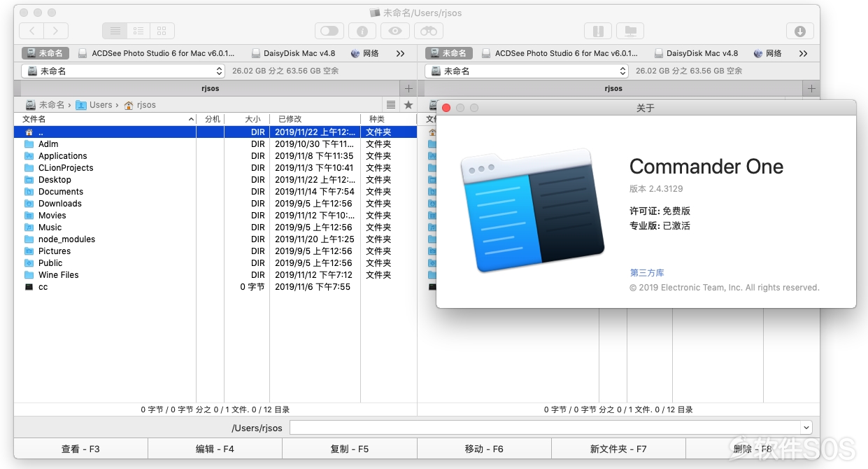Select the Adlm folder
The height and width of the screenshot is (469, 868).
[x=215, y=144]
